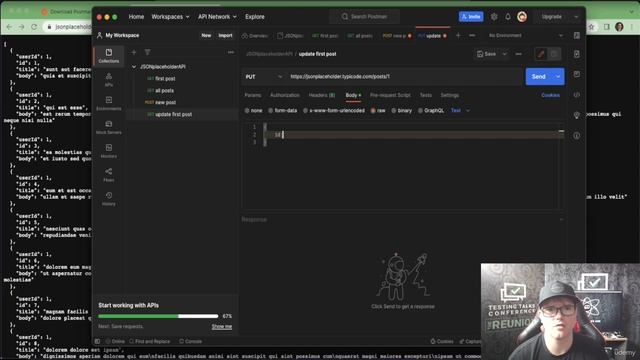
Task: Click the Import button
Action: 225,36
